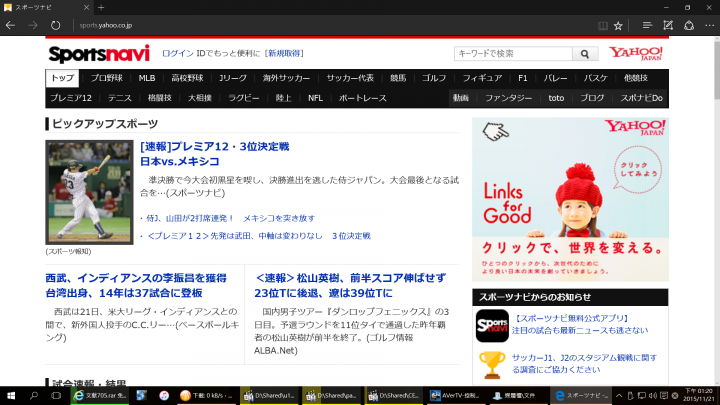Reload the page with refresh icon
720x405 pixels.
(55, 25)
